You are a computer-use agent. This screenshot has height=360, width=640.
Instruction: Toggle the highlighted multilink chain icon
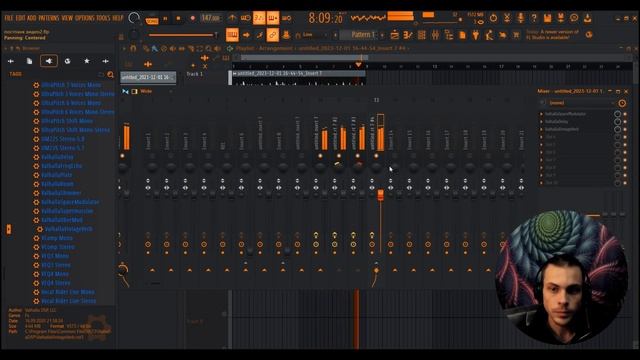[272, 35]
